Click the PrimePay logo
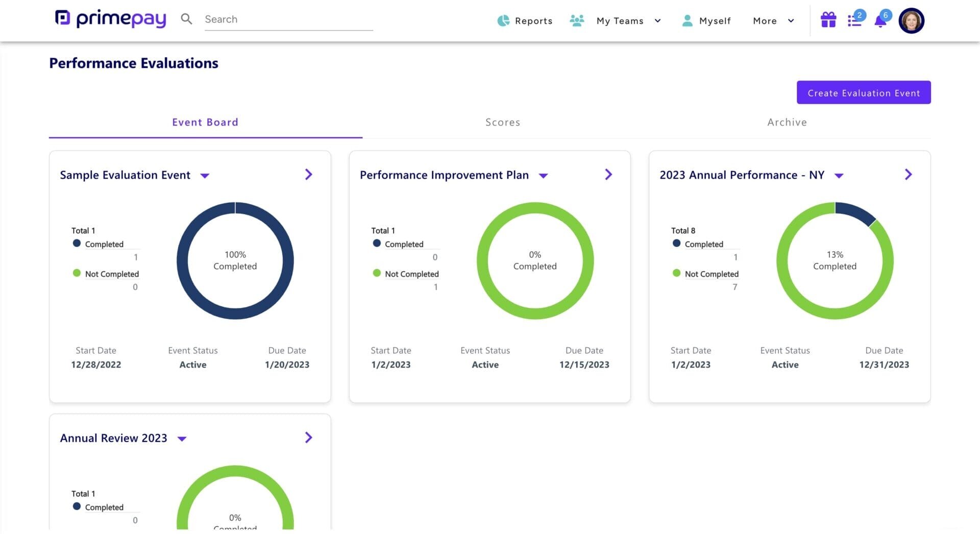 [x=111, y=19]
